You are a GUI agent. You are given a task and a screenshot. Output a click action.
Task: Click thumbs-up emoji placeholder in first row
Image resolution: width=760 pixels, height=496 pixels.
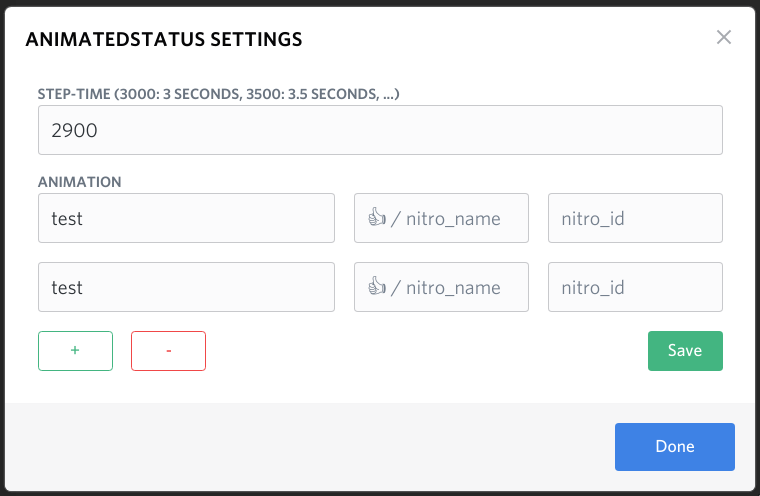click(377, 217)
